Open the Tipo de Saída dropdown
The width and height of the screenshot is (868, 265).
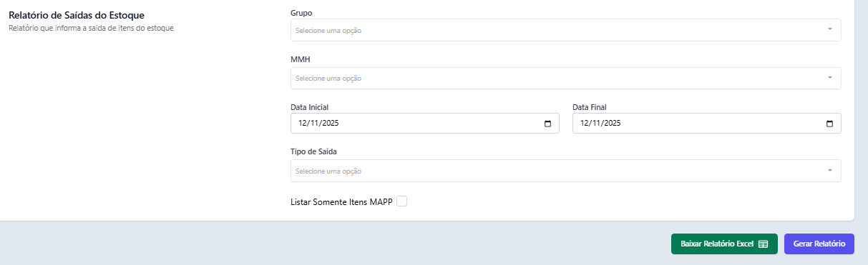pyautogui.click(x=565, y=171)
